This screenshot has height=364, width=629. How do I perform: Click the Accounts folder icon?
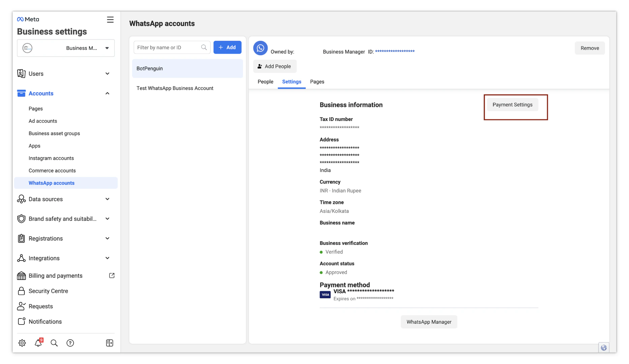point(21,93)
